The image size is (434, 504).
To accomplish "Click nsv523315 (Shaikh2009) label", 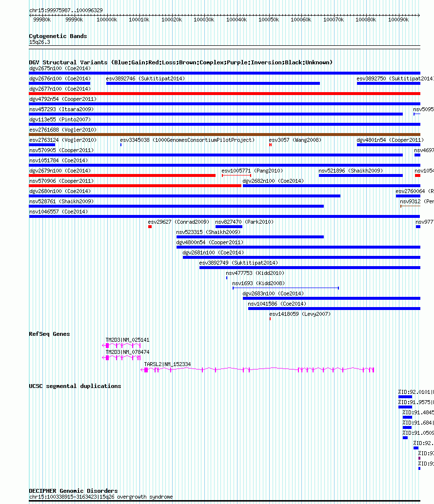I will tap(208, 233).
